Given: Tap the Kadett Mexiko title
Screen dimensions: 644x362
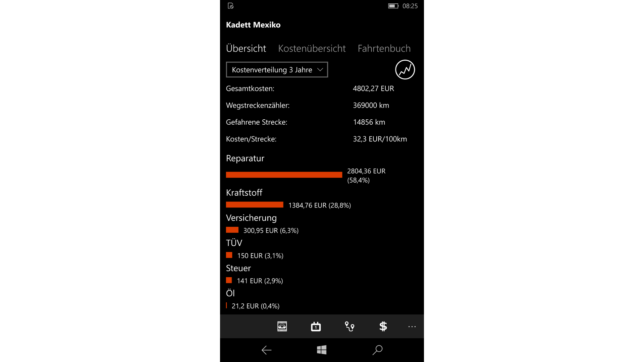Looking at the screenshot, I should tap(253, 25).
